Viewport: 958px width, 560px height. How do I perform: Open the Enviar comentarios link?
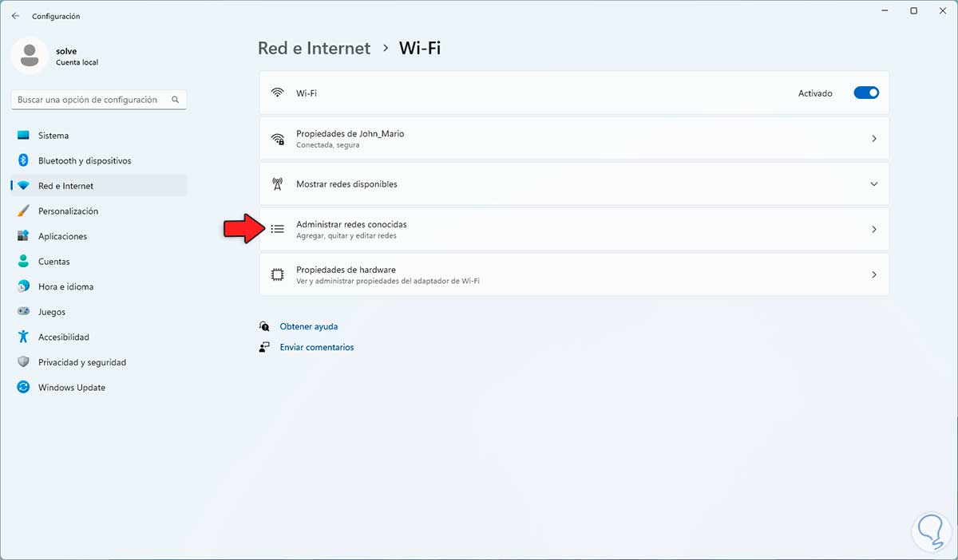tap(317, 347)
